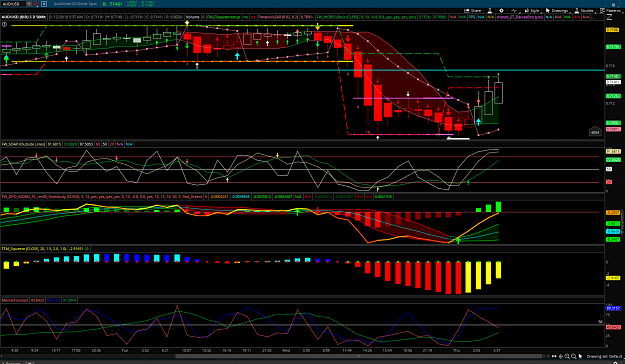Click the FW_DPO_MOBO study header label

pos(102,197)
